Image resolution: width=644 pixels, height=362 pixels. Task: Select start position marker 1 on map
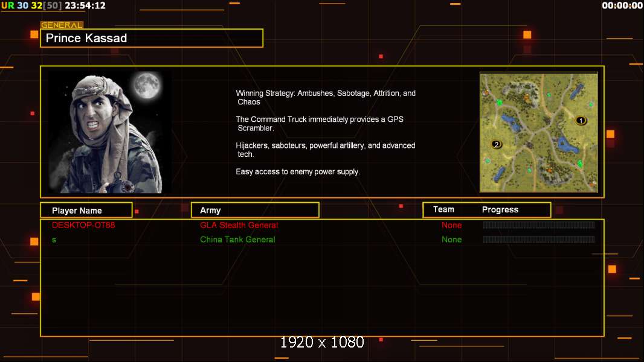click(581, 121)
